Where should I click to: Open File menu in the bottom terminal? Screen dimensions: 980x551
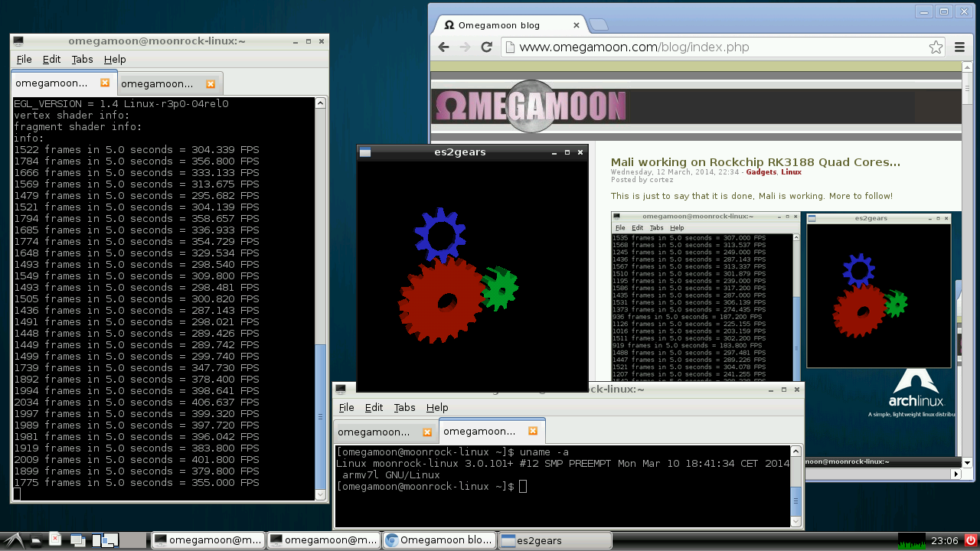tap(346, 407)
